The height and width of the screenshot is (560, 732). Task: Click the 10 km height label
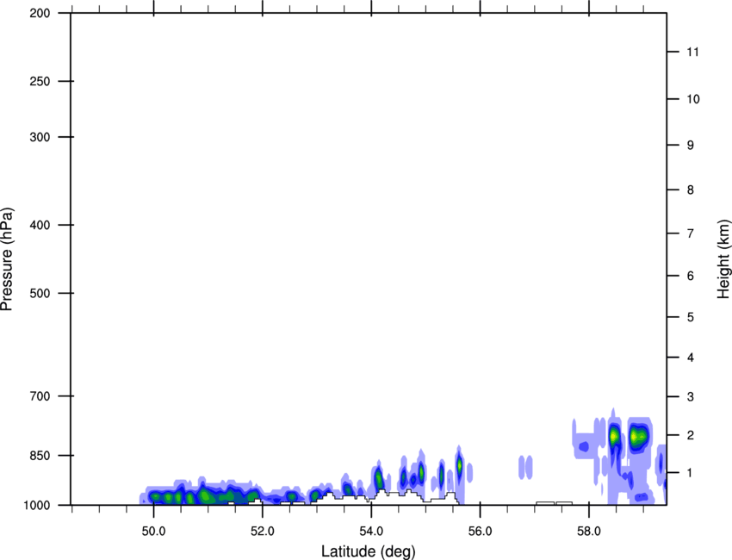(692, 99)
